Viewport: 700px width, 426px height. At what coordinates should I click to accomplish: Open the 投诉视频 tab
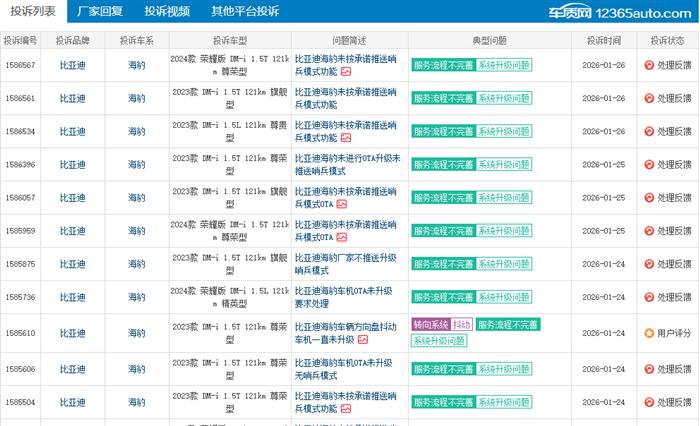click(166, 11)
